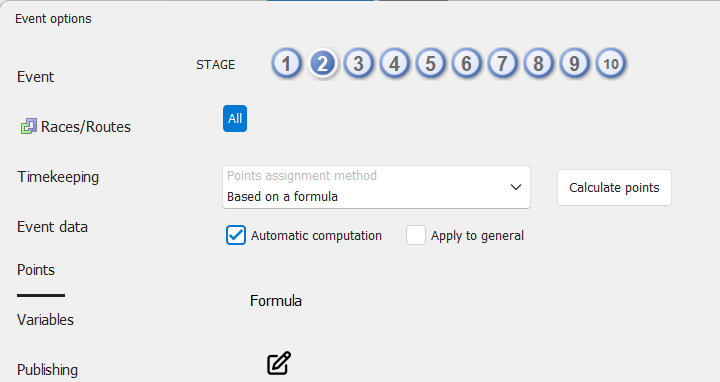This screenshot has width=720, height=382.
Task: Go to Publishing section
Action: [47, 370]
